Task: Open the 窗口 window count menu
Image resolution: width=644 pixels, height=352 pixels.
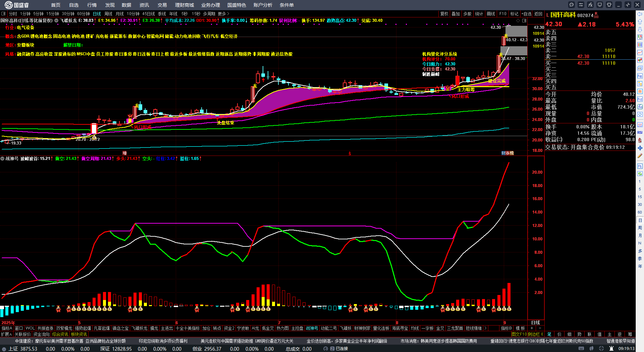Action: click(x=19, y=328)
